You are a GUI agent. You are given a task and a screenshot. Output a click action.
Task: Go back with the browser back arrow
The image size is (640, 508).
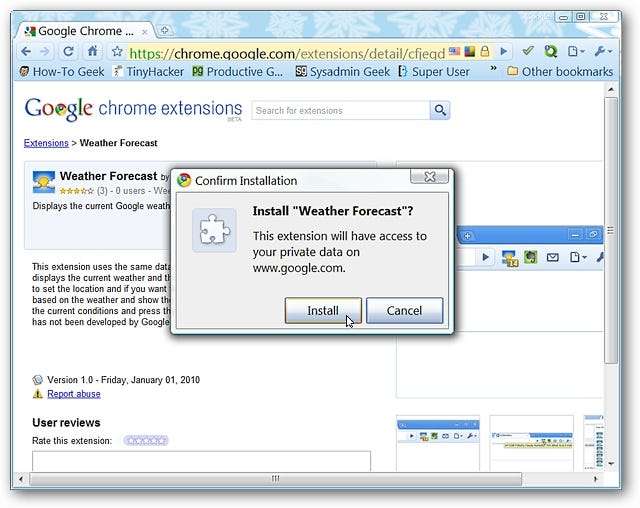[26, 51]
